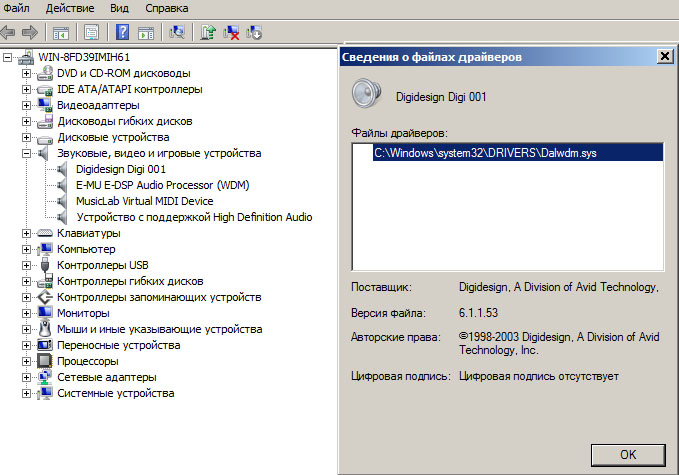This screenshot has width=679, height=475.
Task: Click the Update driver toolbar icon
Action: [x=208, y=32]
